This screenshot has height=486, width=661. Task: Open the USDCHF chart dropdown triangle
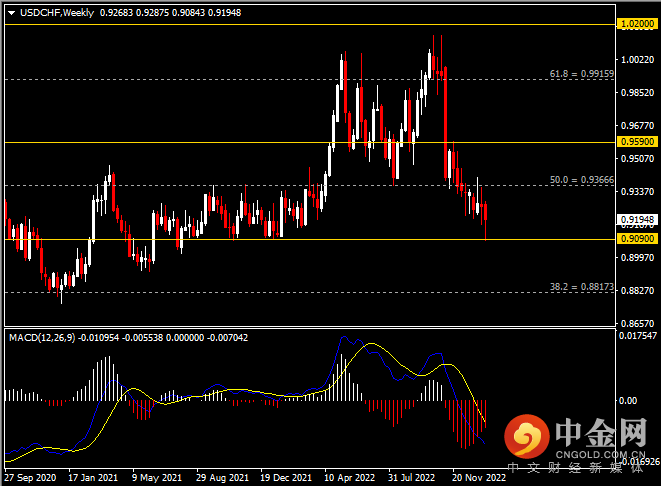point(11,13)
